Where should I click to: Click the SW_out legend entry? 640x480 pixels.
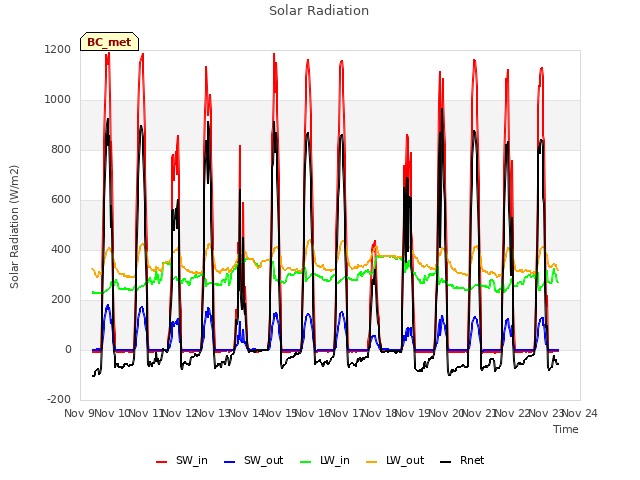click(x=253, y=460)
